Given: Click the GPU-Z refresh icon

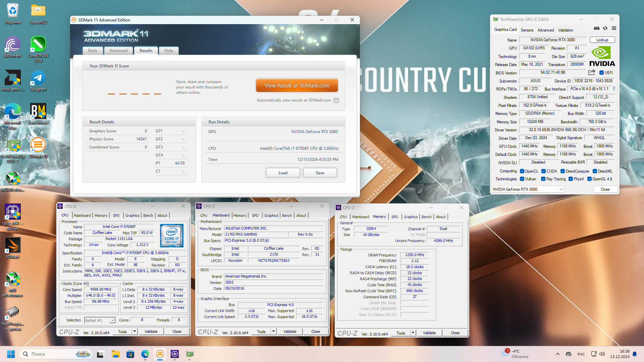Looking at the screenshot, I should tap(605, 28).
